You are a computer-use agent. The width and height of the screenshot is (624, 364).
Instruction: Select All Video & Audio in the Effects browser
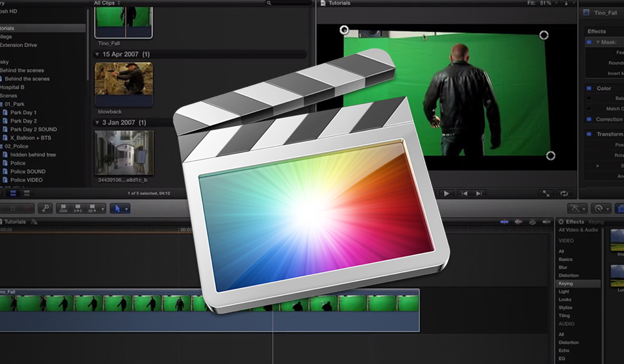tap(578, 230)
